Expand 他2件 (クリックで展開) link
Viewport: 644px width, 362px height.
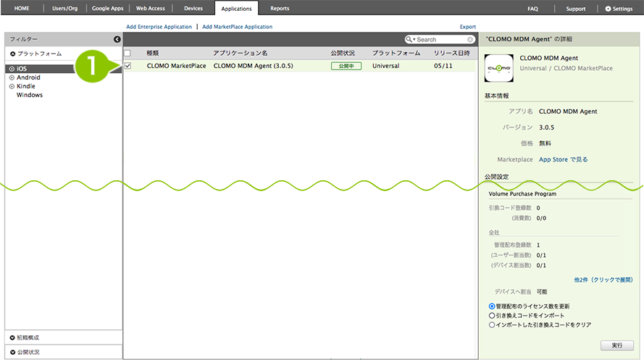pyautogui.click(x=603, y=280)
